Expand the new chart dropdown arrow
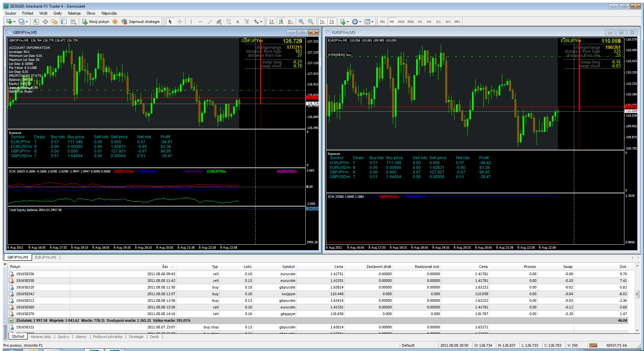Viewport: 644px width, 351px height. [14, 22]
